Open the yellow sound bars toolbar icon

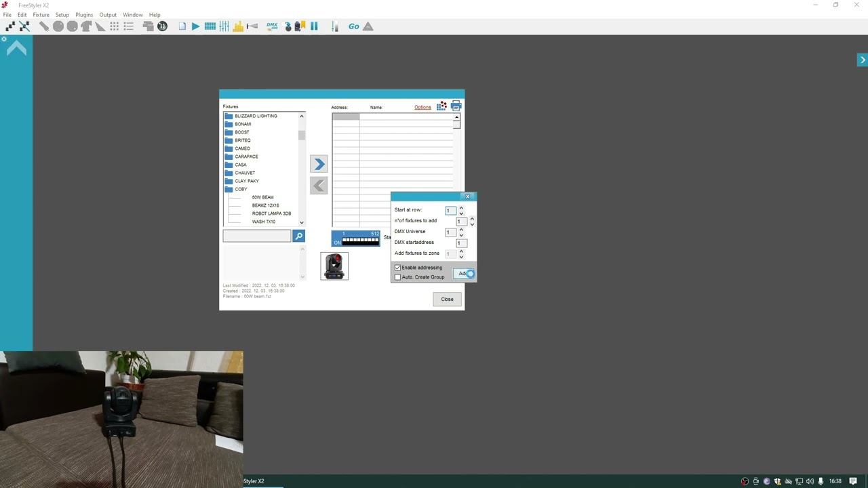click(238, 26)
